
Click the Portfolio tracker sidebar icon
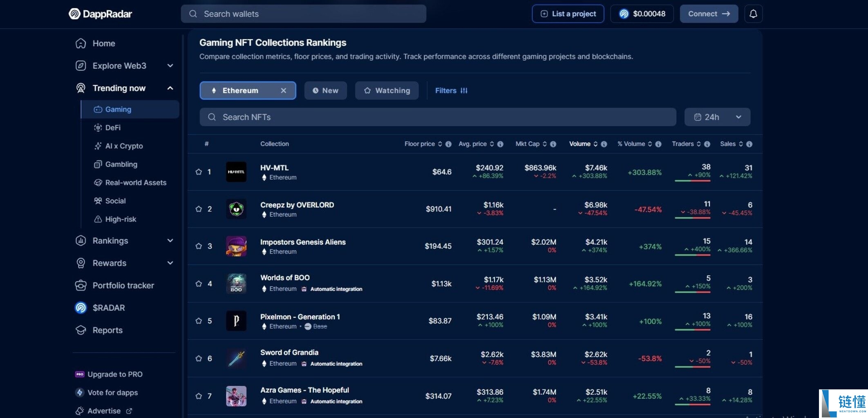click(81, 285)
